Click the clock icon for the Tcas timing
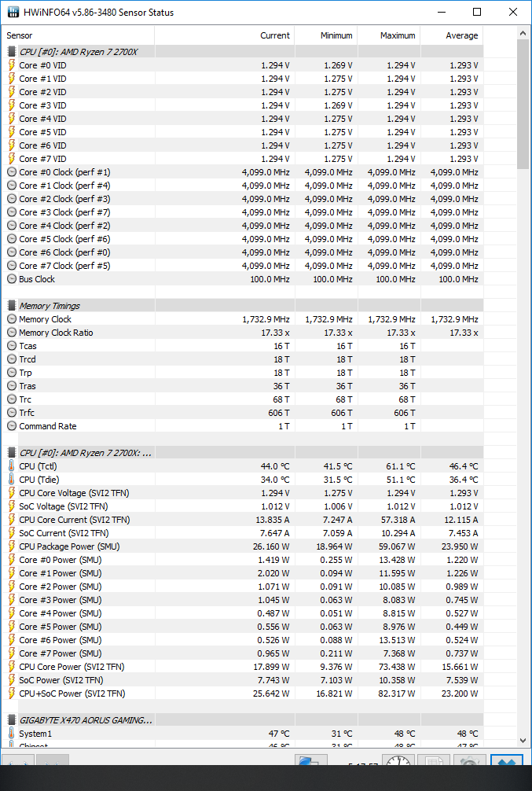The height and width of the screenshot is (791, 532). [12, 346]
